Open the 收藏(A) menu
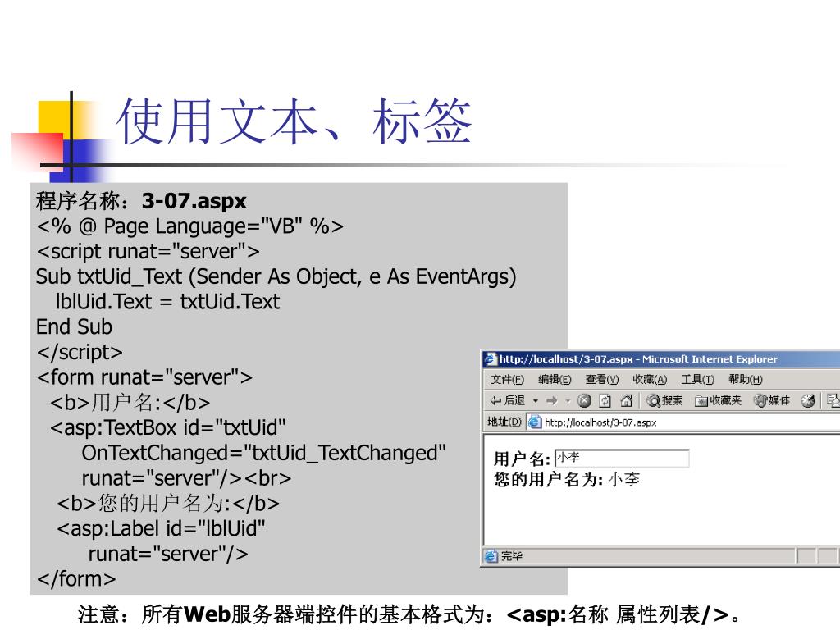 point(650,379)
